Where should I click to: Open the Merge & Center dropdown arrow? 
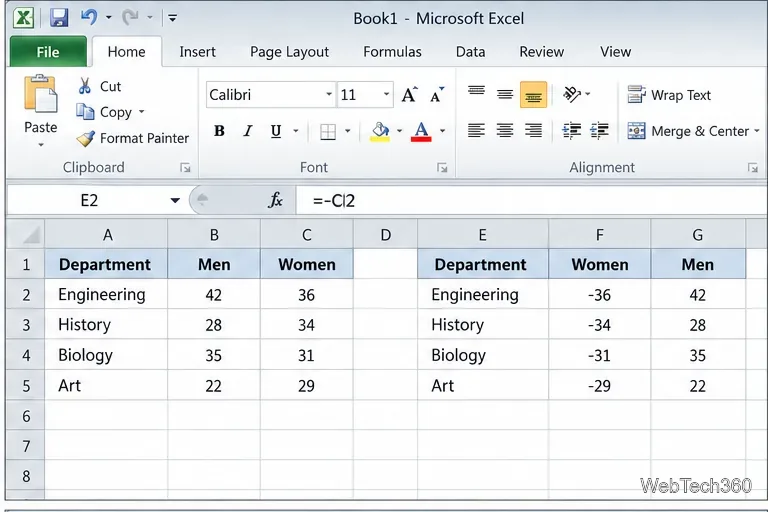757,131
